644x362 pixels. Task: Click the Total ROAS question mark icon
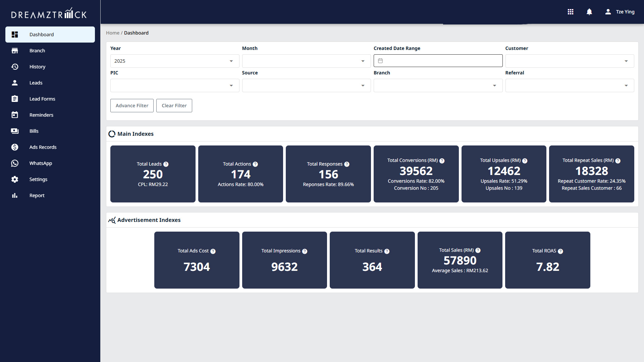click(560, 251)
